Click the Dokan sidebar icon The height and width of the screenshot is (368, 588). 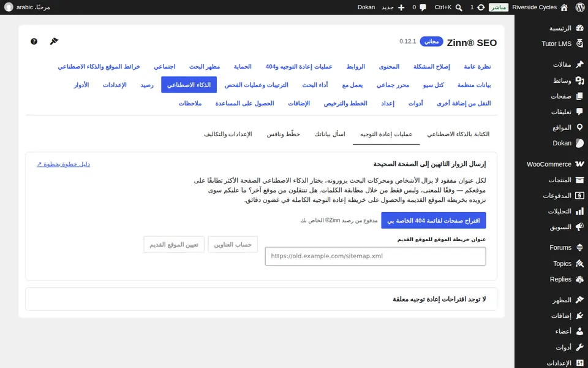point(579,143)
